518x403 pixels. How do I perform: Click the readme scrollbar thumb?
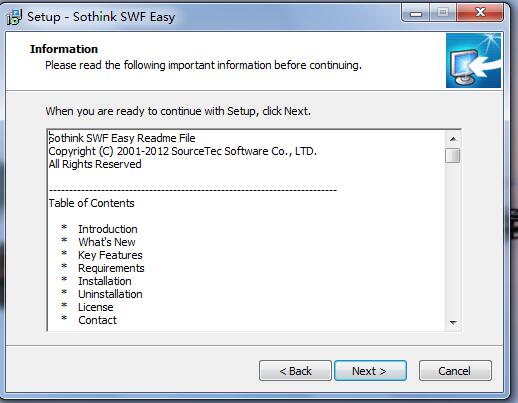pos(453,155)
